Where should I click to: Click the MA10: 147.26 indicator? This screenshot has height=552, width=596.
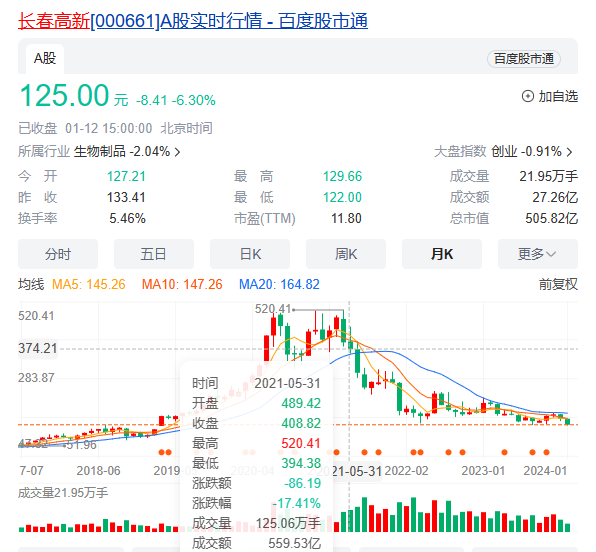coord(182,284)
